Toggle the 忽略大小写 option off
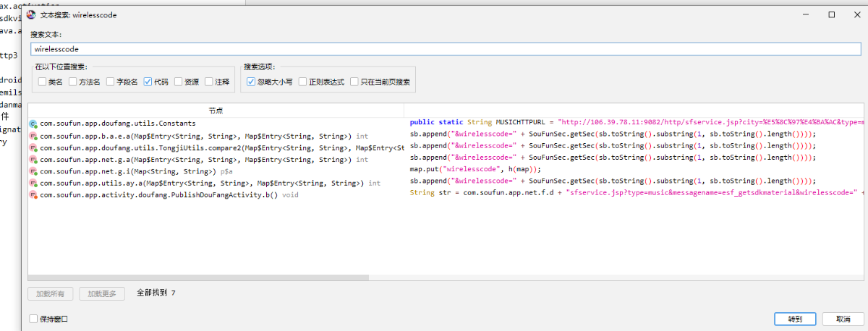 click(x=251, y=82)
